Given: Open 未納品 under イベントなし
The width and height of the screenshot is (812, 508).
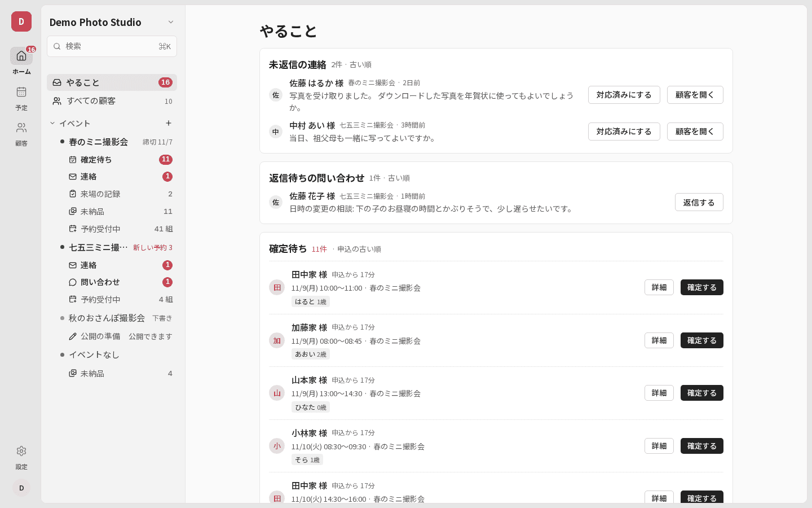Looking at the screenshot, I should [121, 373].
